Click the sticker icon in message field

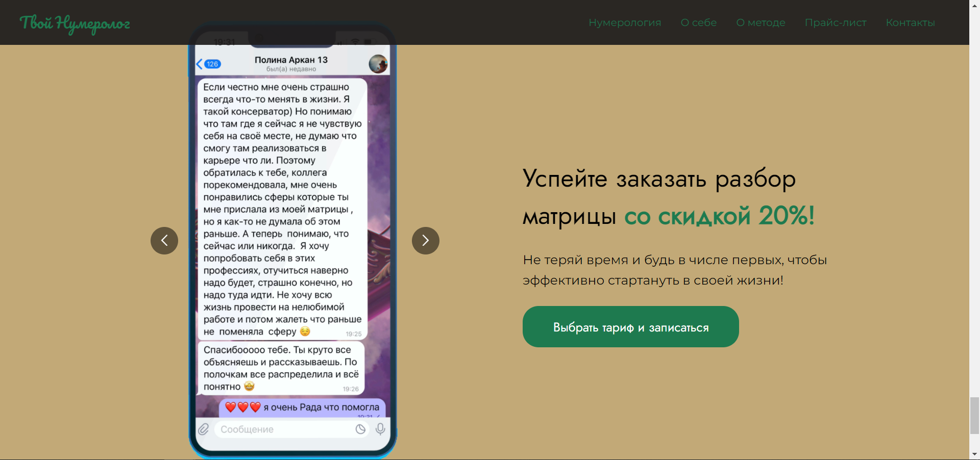(360, 429)
